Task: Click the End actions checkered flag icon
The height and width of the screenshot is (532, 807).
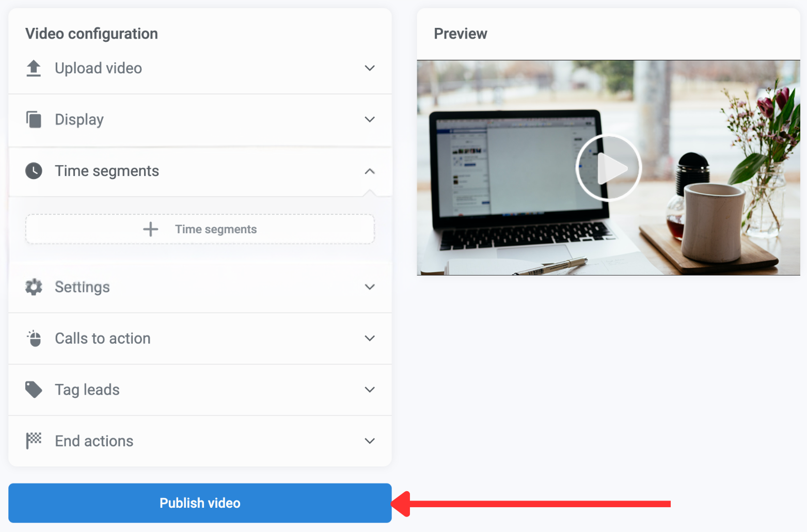Action: [x=34, y=441]
